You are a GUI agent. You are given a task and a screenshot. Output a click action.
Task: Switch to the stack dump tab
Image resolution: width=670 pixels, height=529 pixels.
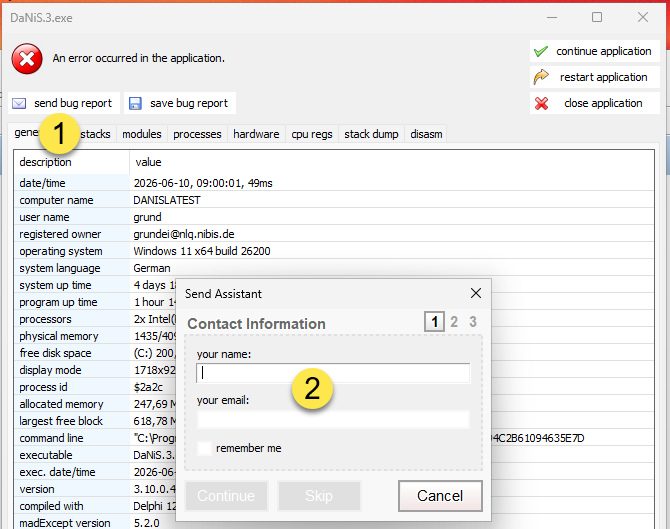pos(371,134)
